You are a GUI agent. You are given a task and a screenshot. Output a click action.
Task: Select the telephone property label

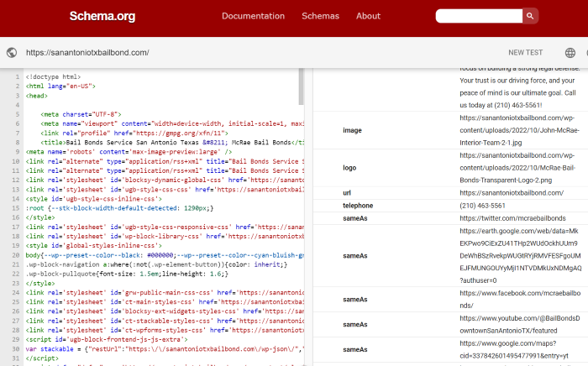358,206
